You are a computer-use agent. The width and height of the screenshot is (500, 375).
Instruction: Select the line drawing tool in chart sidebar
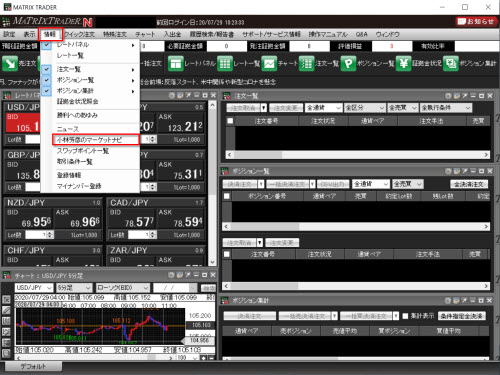pyautogui.click(x=6, y=310)
